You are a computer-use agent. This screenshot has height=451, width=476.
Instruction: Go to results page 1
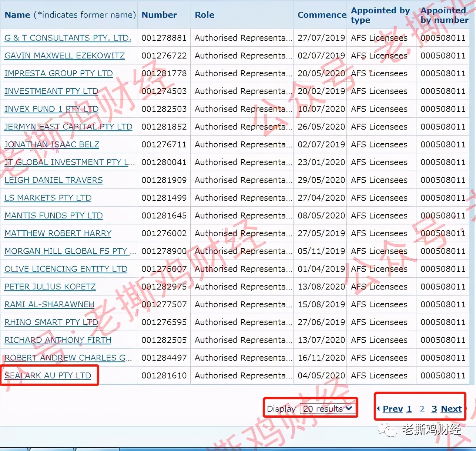[409, 409]
